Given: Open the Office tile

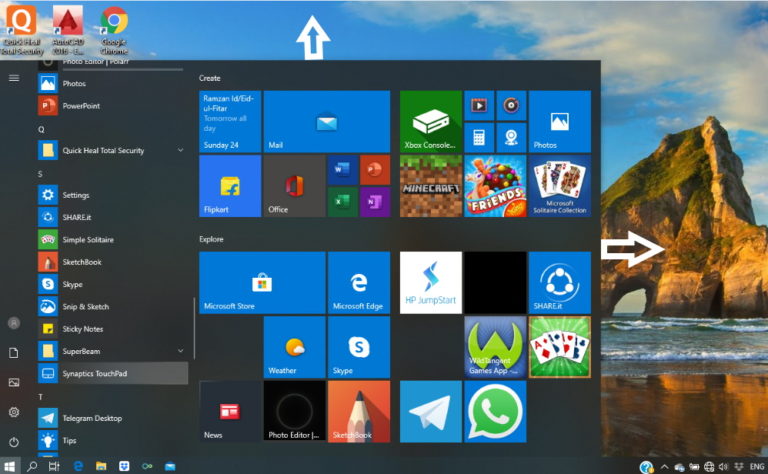Looking at the screenshot, I should [294, 186].
